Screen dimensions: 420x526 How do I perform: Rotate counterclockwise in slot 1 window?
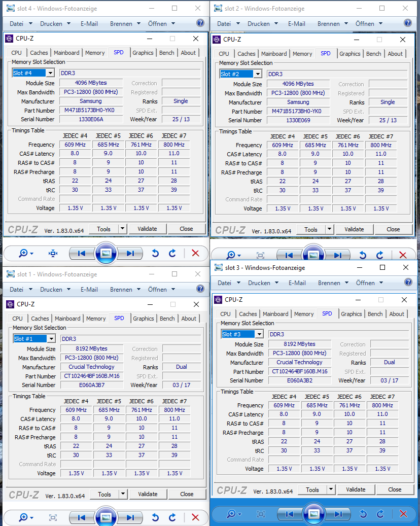coord(155,517)
